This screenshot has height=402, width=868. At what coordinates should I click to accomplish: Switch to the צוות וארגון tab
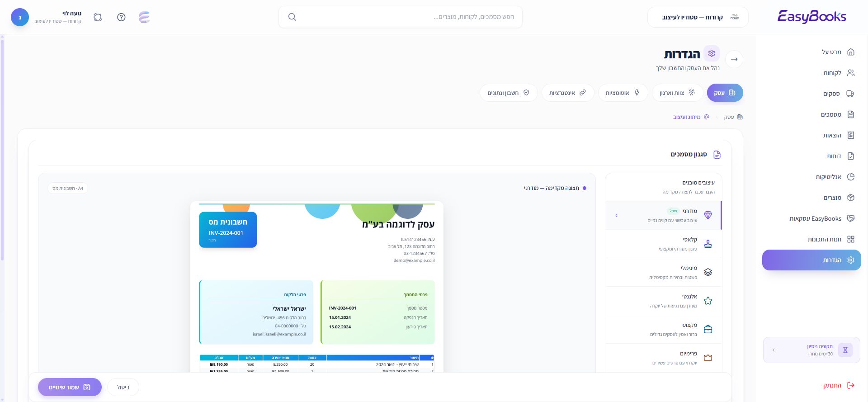click(677, 93)
